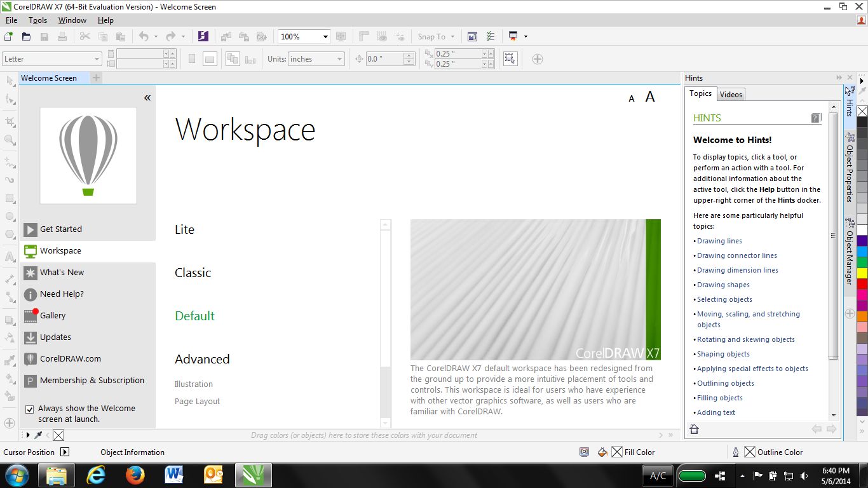868x488 pixels.
Task: Open the Help menu
Action: tap(105, 20)
